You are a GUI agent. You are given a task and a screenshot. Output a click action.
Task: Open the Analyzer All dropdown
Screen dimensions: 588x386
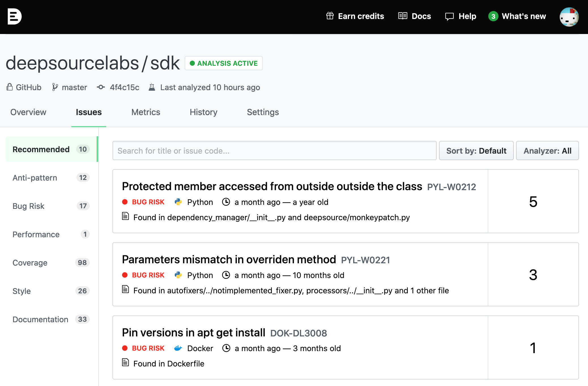tap(547, 150)
